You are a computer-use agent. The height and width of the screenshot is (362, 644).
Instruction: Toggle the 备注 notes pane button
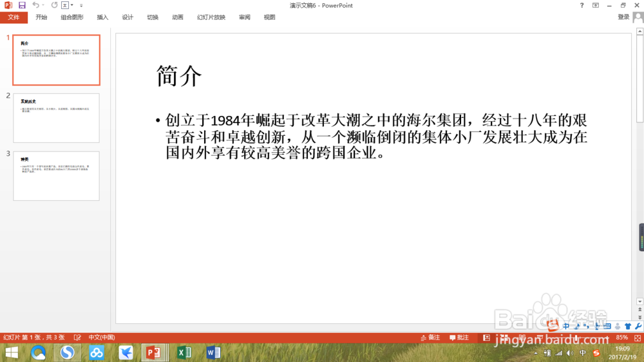click(x=430, y=338)
